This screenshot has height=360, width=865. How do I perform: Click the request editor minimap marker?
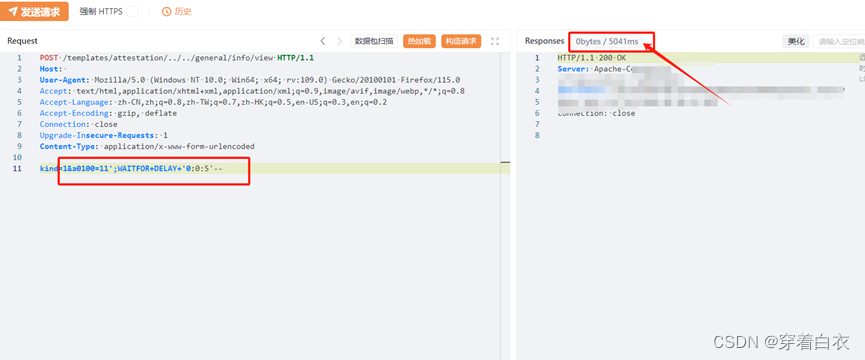point(505,162)
